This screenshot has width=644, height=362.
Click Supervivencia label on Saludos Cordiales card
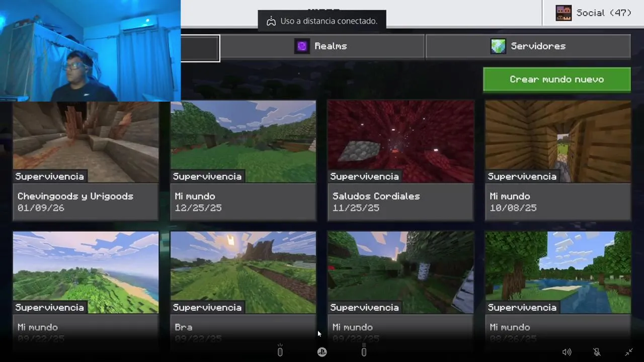364,176
